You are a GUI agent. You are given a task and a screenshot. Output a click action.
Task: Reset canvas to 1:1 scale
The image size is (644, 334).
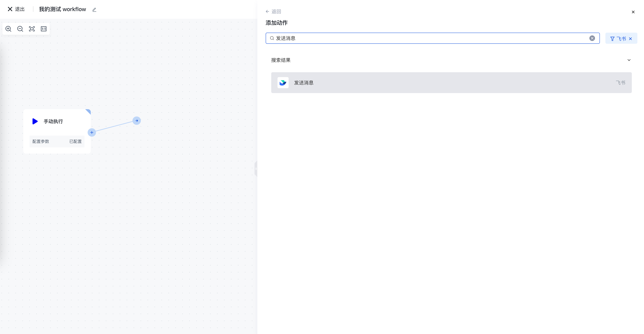click(x=44, y=29)
